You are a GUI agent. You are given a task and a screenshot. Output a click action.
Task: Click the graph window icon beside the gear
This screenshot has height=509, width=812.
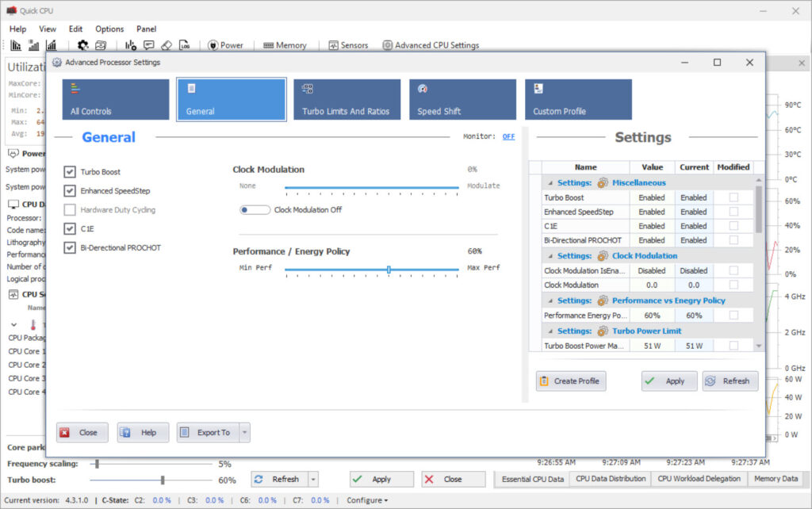tap(101, 45)
